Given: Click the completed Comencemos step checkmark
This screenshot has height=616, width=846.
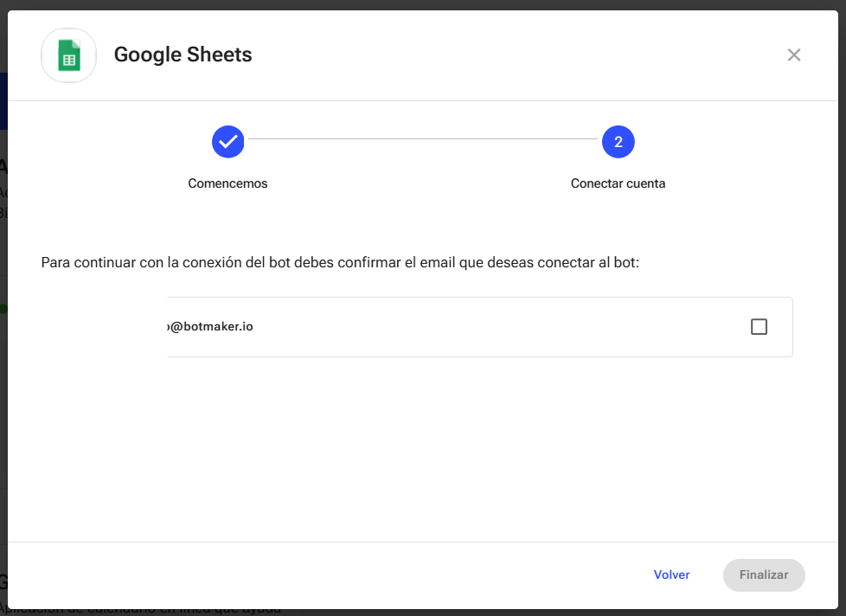Looking at the screenshot, I should [x=228, y=142].
